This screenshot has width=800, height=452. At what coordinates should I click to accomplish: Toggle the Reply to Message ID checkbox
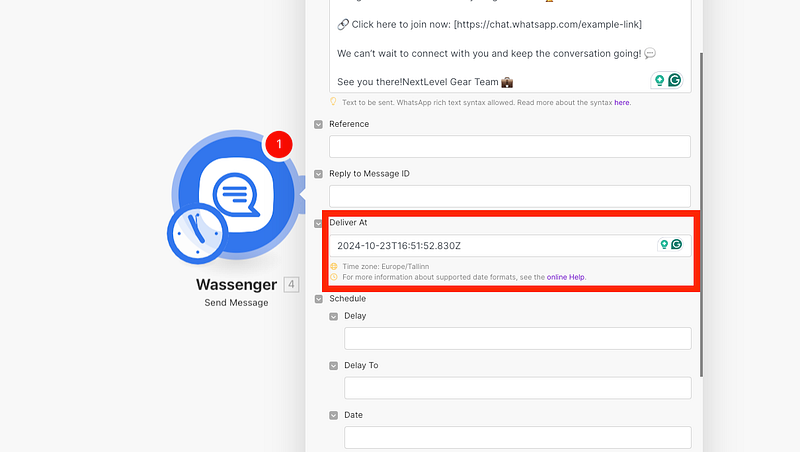pos(319,174)
